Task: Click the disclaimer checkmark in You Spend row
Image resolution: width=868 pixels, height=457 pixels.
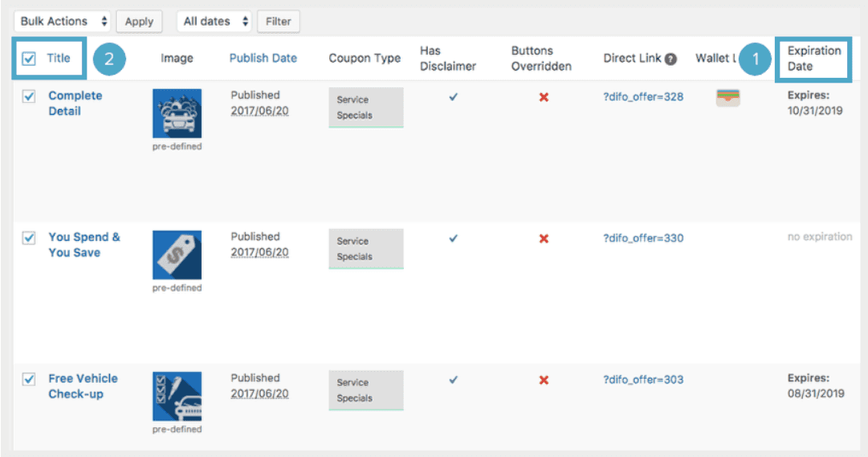Action: coord(454,239)
